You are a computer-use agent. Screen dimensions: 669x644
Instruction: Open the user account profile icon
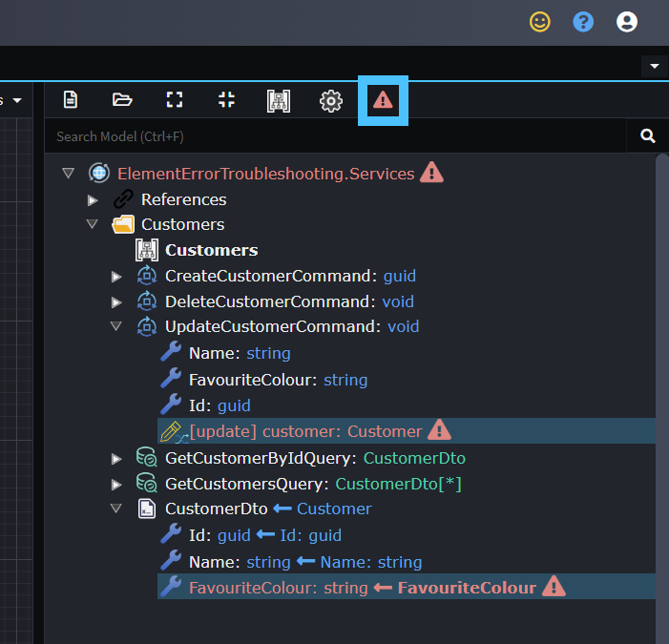pos(627,22)
